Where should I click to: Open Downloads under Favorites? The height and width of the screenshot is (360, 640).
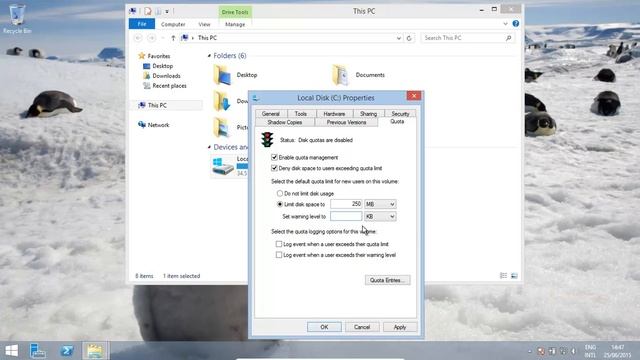click(166, 76)
